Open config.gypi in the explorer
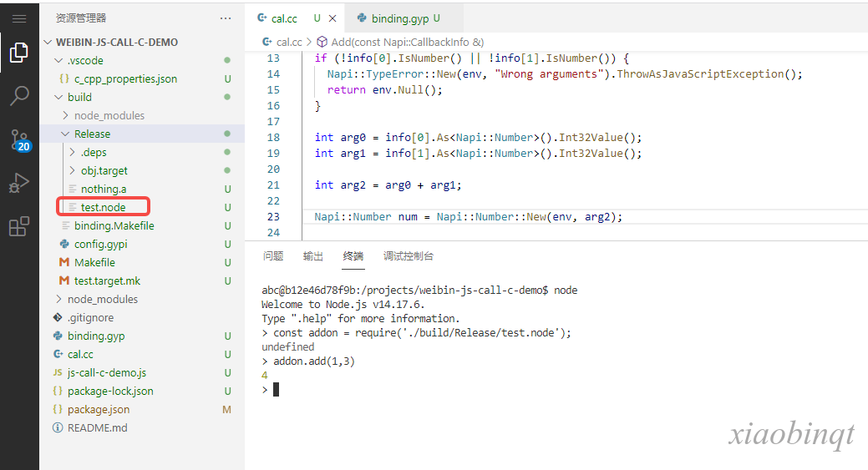 [101, 244]
